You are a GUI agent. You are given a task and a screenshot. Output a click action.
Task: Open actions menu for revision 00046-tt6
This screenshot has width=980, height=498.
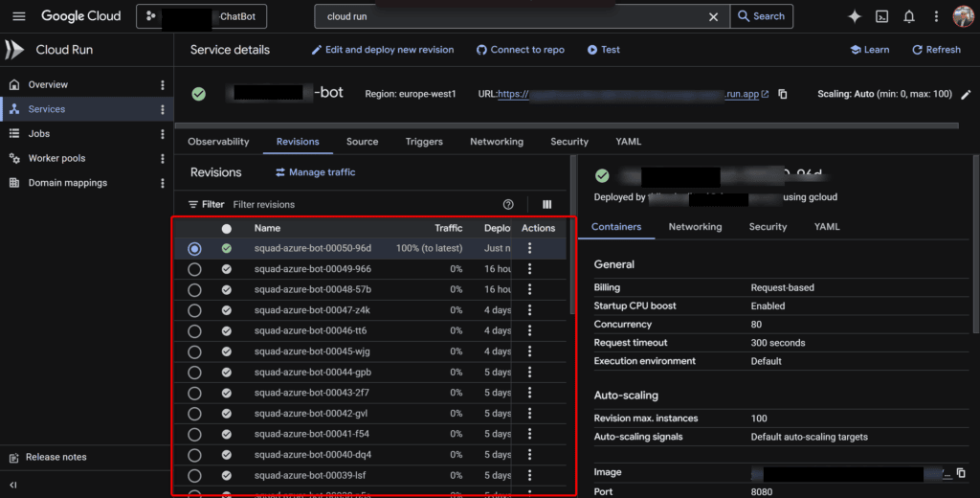click(x=529, y=330)
